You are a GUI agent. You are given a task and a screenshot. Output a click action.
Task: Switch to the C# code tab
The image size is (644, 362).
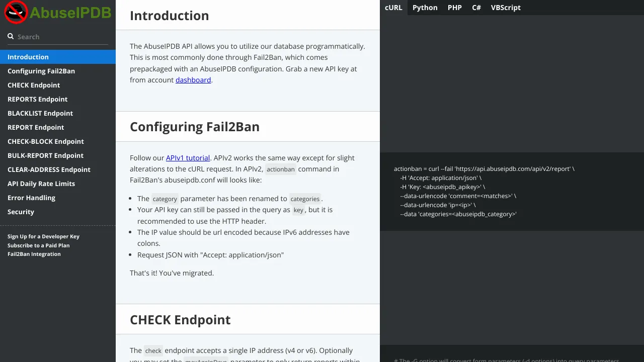[x=476, y=8]
